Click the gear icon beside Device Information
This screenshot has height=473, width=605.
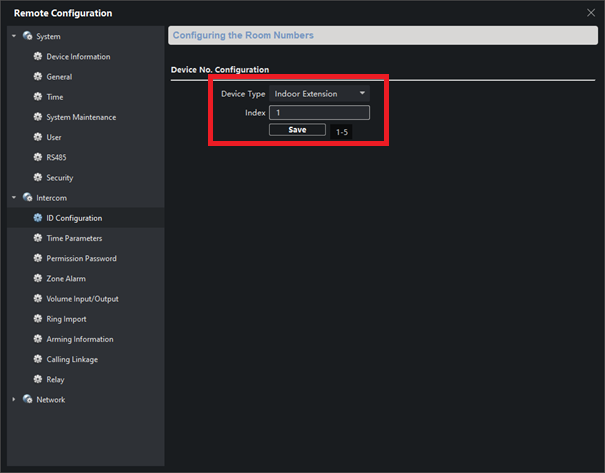pos(38,57)
